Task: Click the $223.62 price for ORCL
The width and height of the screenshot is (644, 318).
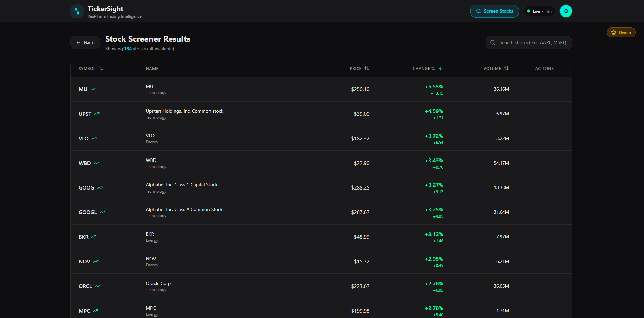Action: [360, 286]
